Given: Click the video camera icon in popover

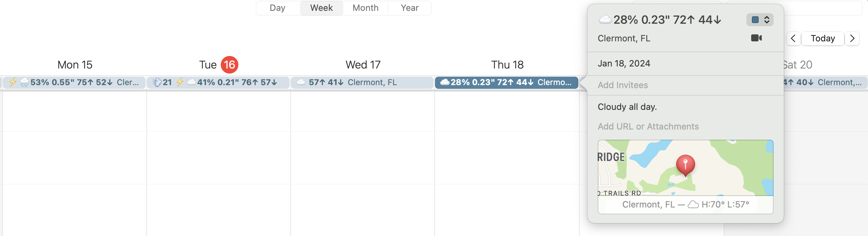Looking at the screenshot, I should point(756,38).
